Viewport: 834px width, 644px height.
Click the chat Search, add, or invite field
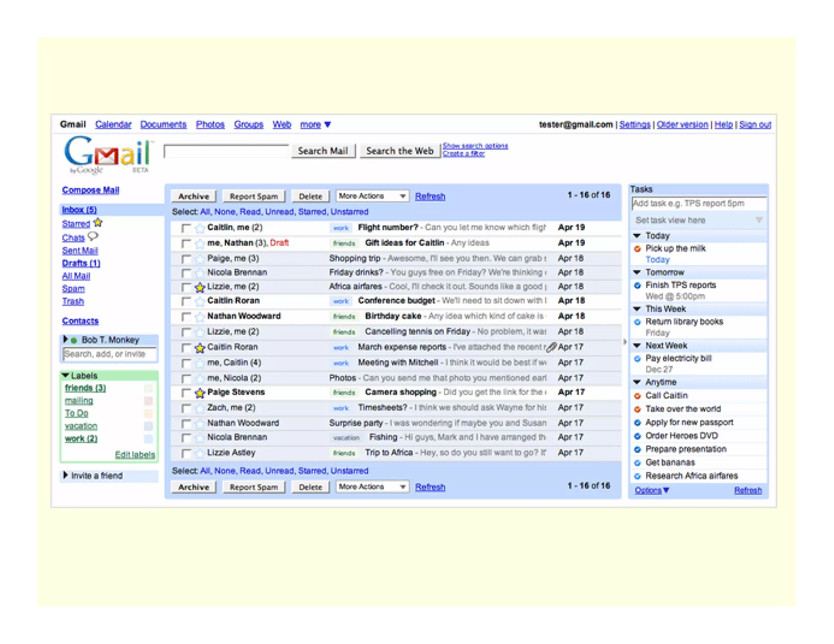pyautogui.click(x=109, y=354)
